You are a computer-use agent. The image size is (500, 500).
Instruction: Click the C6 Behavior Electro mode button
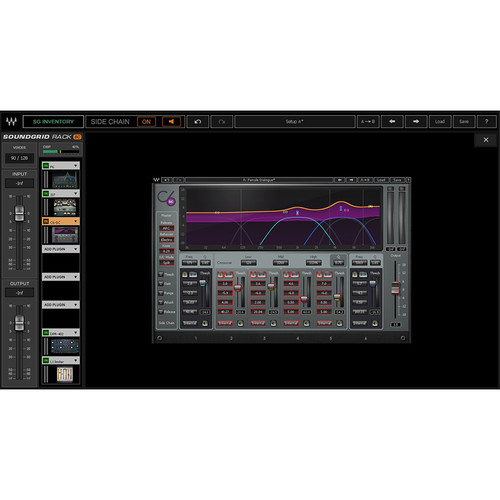tap(166, 240)
